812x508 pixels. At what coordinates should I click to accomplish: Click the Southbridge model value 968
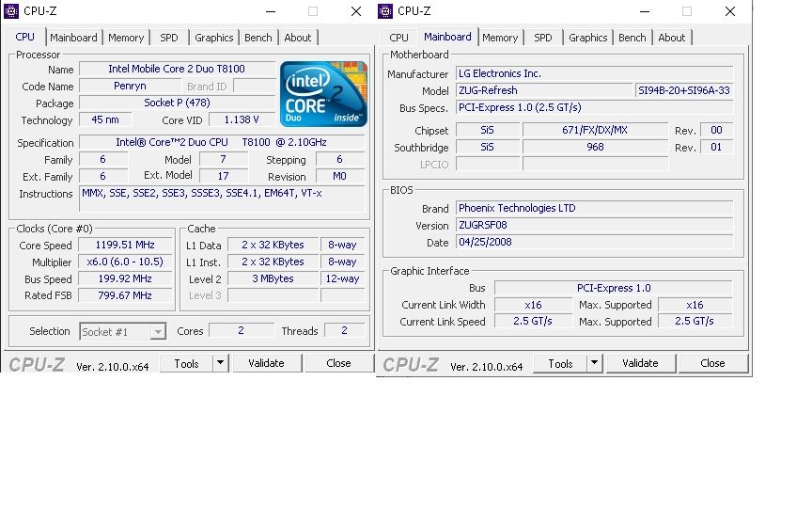click(595, 147)
